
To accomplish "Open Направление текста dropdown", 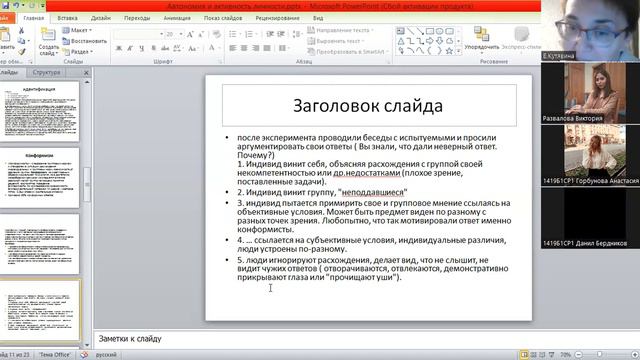I will click(x=340, y=30).
